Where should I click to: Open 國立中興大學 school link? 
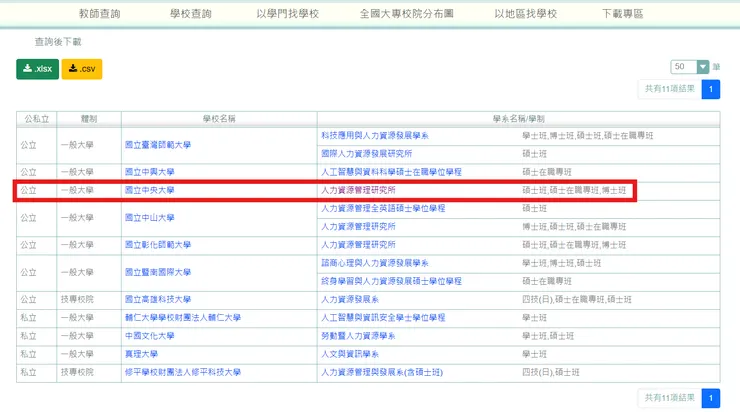click(x=150, y=172)
